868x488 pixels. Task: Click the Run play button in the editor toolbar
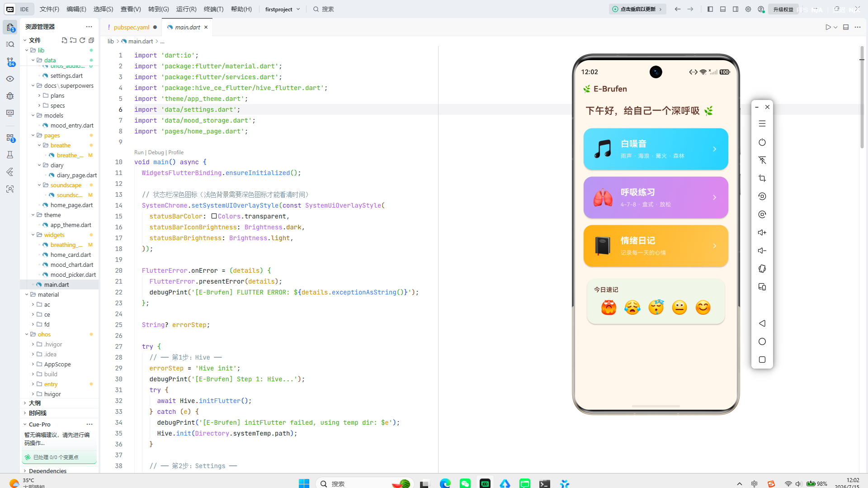tap(828, 27)
